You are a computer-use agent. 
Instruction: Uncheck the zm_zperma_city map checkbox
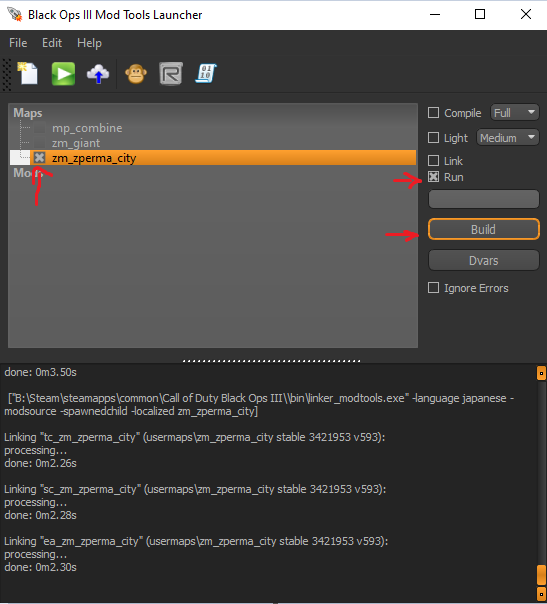click(39, 158)
